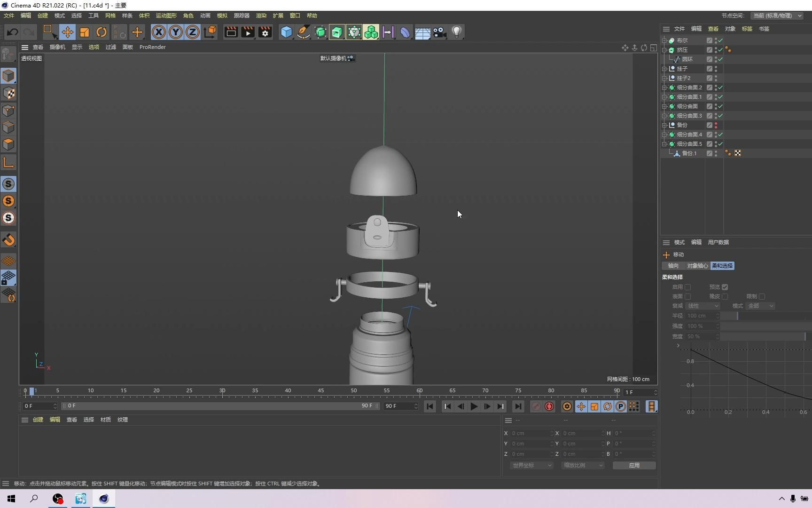This screenshot has height=508, width=812.
Task: Uncheck the 预览 checkbox in soft selection
Action: [725, 287]
